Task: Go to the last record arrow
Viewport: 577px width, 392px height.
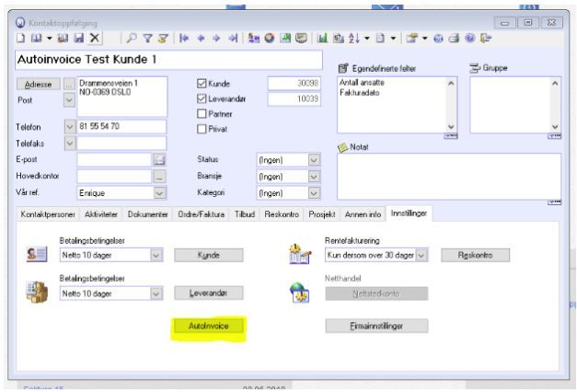Action: [233, 38]
